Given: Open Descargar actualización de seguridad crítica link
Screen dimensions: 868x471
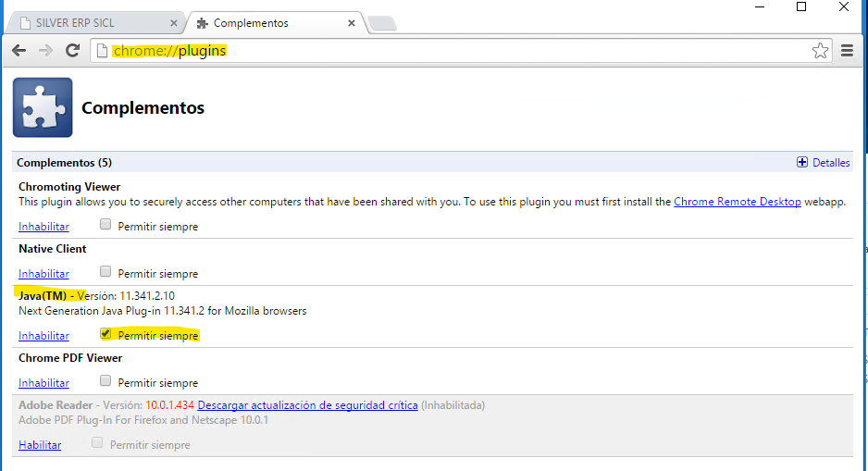Looking at the screenshot, I should point(308,405).
